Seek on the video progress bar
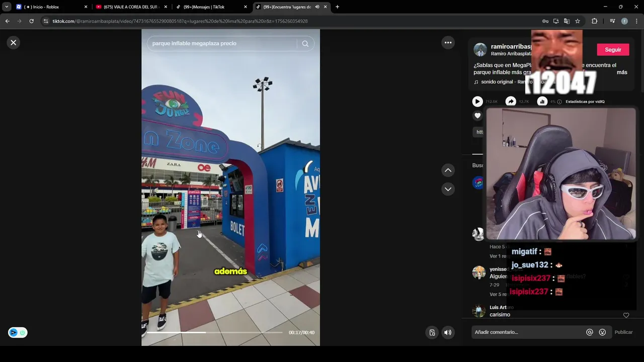The width and height of the screenshot is (644, 362). 214,332
